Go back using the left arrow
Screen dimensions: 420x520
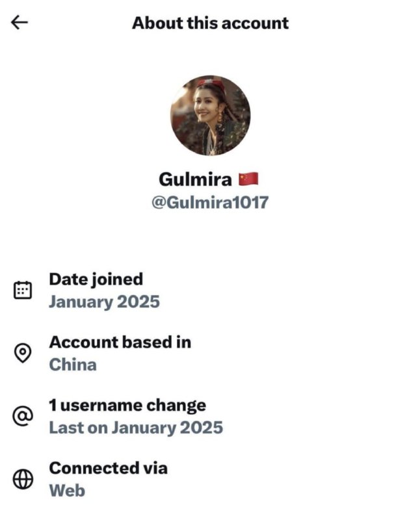click(x=20, y=23)
